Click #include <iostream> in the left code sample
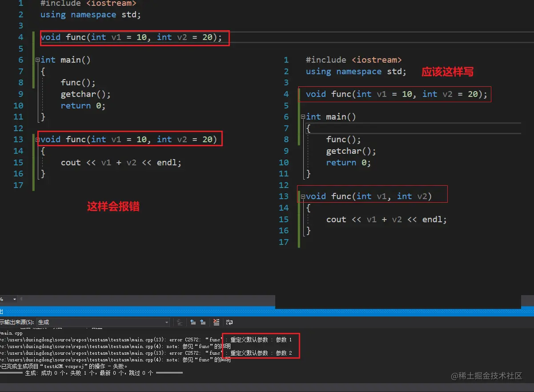534x392 pixels. coord(88,4)
